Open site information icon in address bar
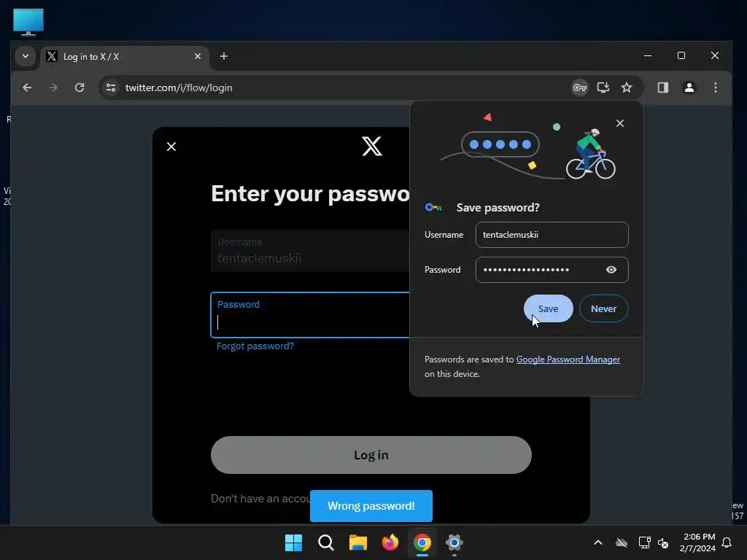The width and height of the screenshot is (747, 560). click(111, 87)
